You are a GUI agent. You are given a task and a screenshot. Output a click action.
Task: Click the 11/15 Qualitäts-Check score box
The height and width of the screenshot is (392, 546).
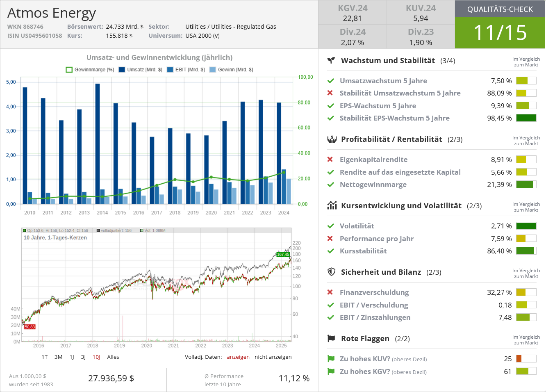(x=500, y=33)
